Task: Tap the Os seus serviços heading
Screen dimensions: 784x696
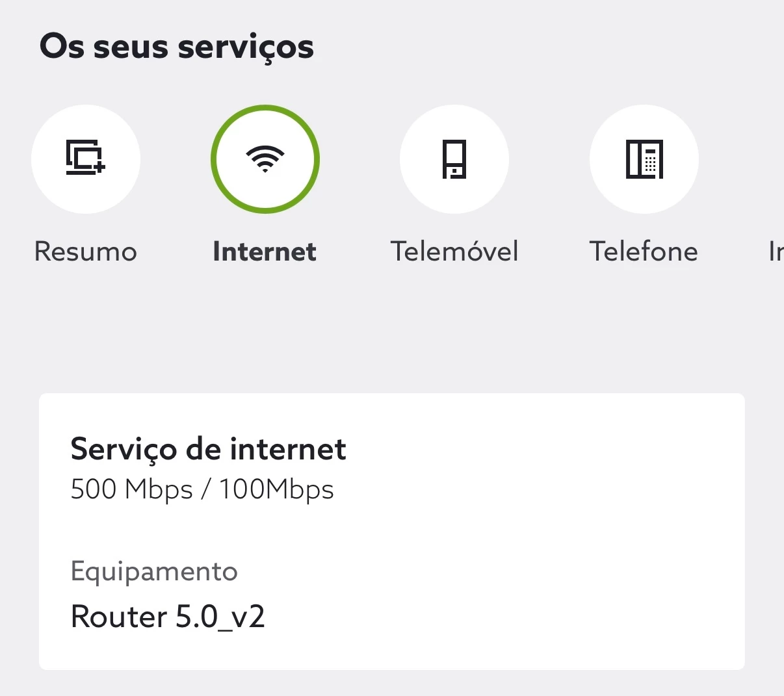Action: (177, 47)
